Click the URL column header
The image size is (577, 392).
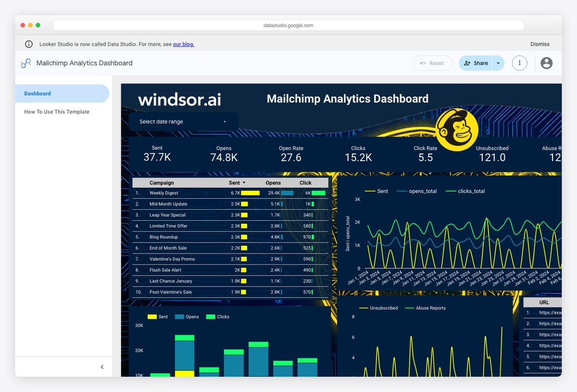pyautogui.click(x=544, y=303)
